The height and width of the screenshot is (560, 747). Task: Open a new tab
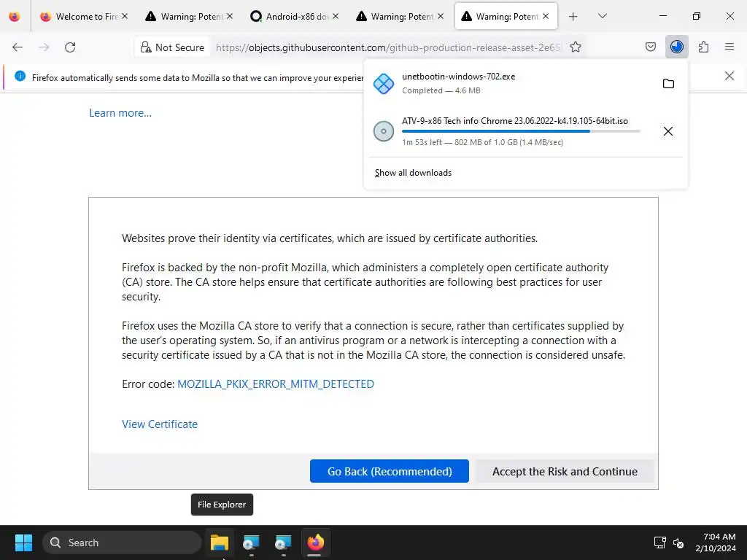(x=573, y=17)
